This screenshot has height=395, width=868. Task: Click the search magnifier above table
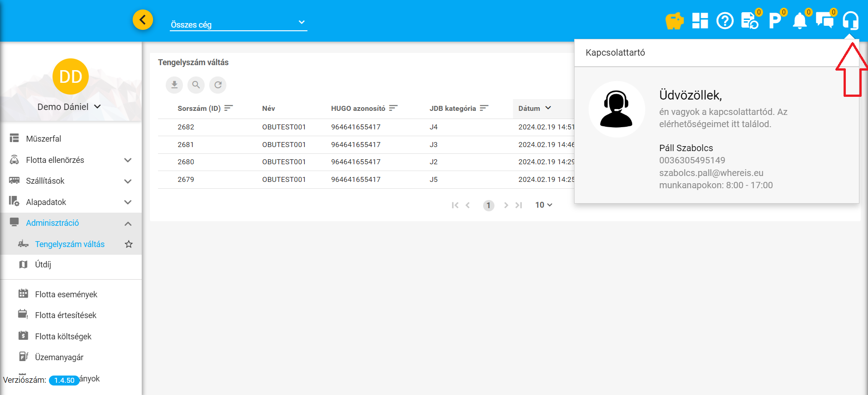point(196,85)
